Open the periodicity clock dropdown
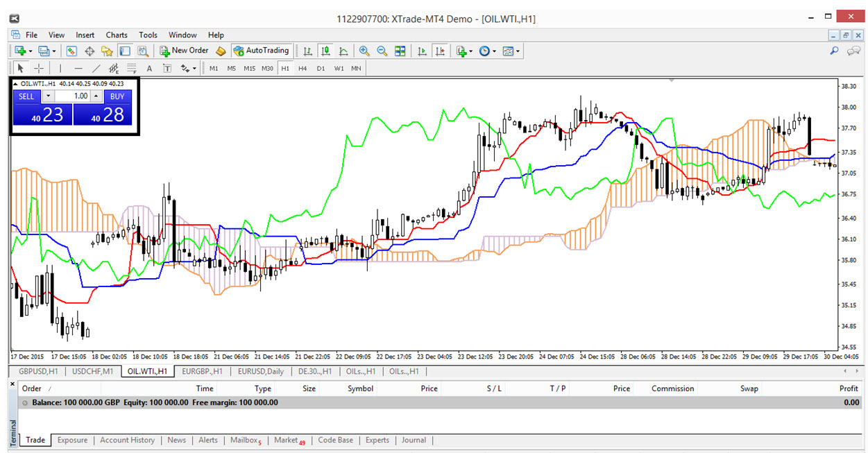 (486, 51)
